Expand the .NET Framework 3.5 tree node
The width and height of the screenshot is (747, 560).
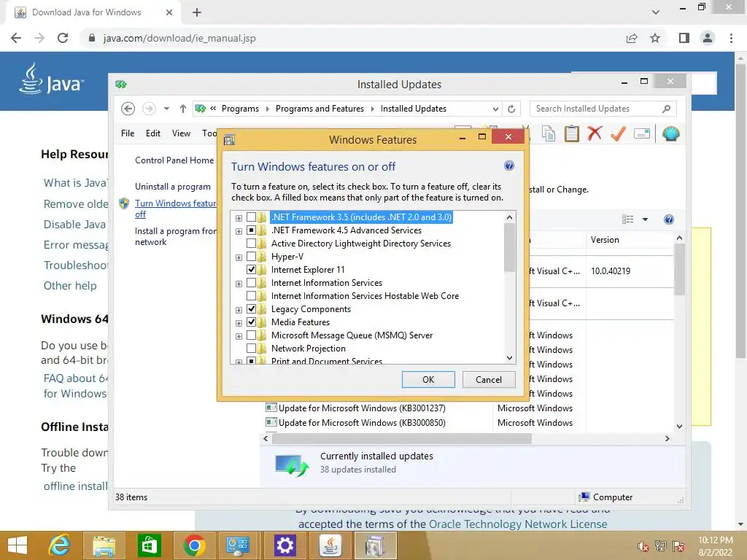point(239,218)
